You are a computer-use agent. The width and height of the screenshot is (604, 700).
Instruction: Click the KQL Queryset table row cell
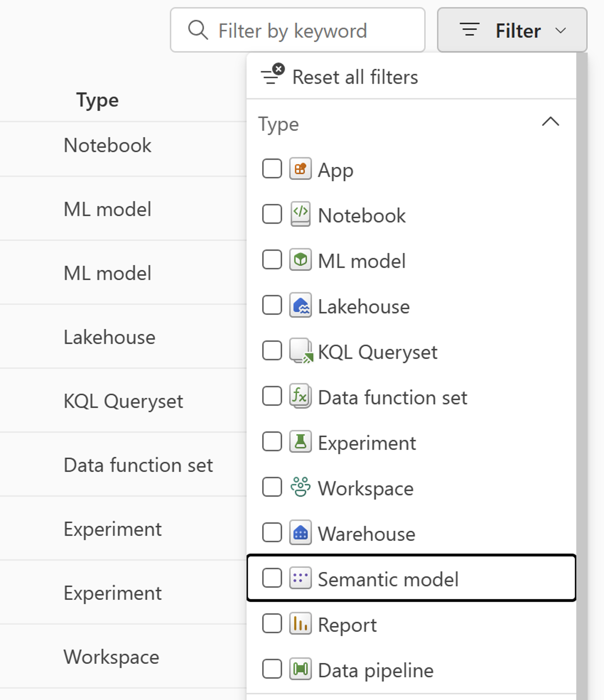pos(123,401)
